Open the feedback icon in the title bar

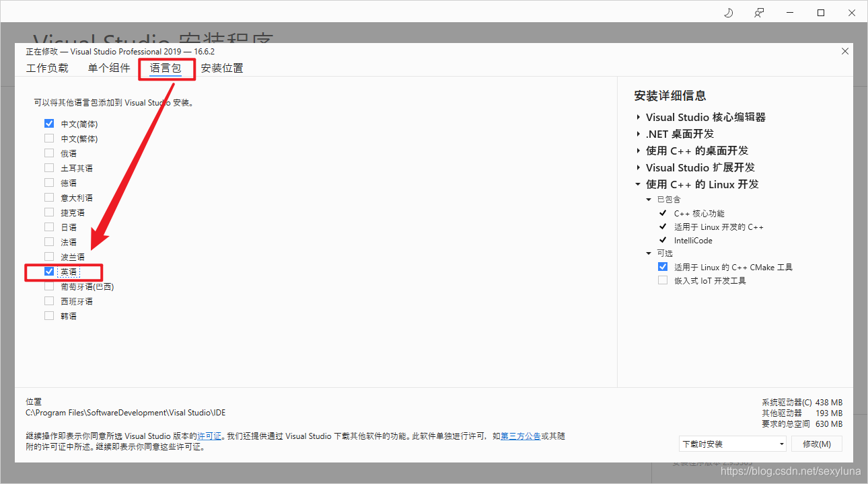(759, 12)
